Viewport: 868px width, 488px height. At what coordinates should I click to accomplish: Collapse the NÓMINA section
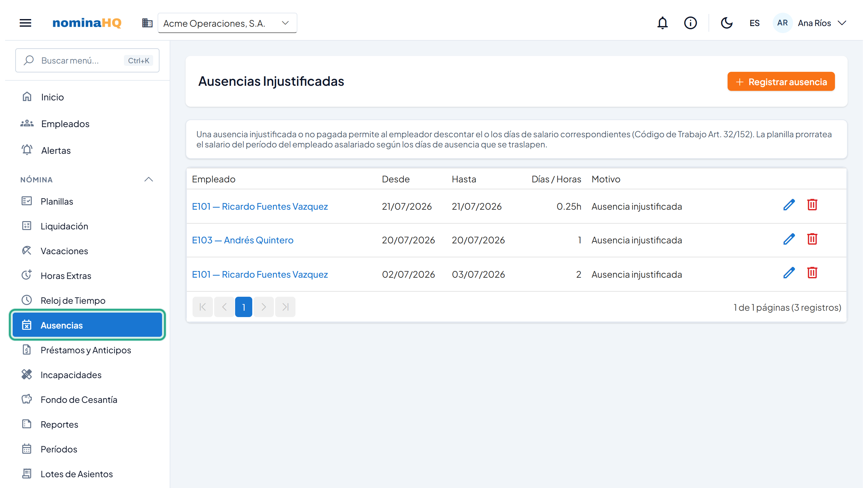point(149,179)
